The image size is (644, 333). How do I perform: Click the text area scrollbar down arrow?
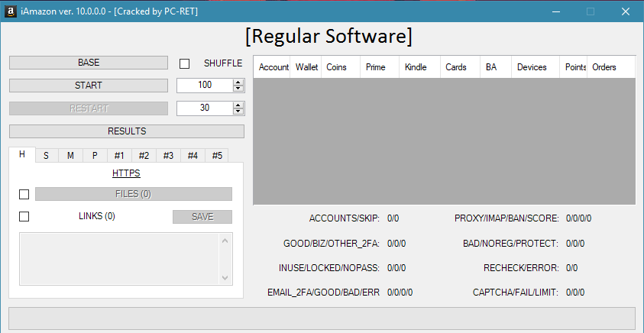[225, 278]
